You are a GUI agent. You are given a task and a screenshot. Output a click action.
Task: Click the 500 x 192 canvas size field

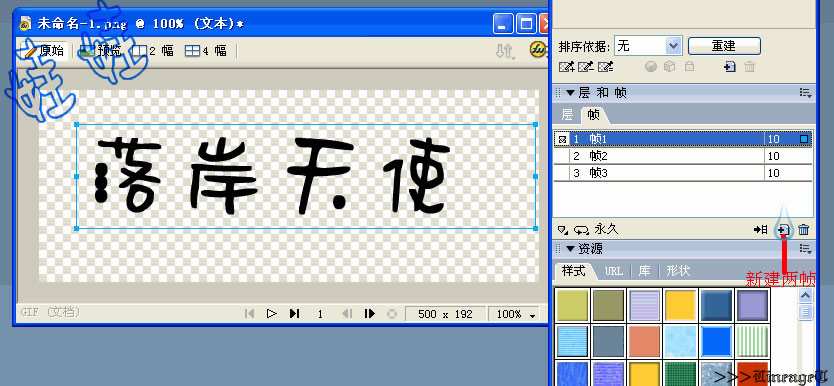[x=445, y=314]
